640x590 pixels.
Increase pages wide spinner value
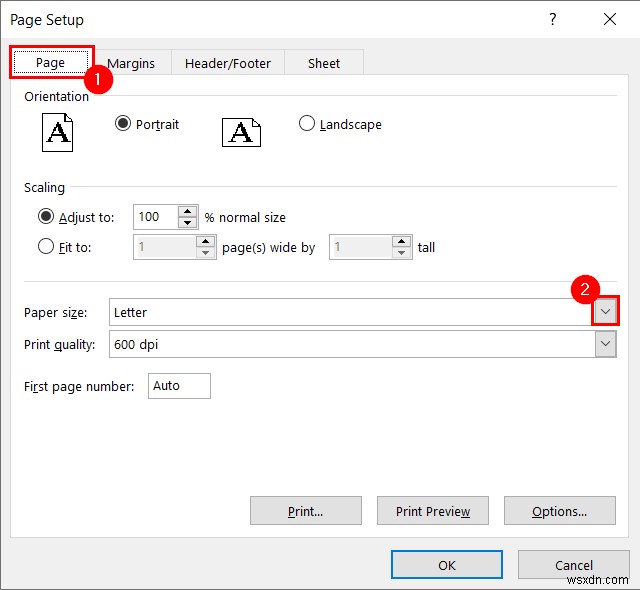pyautogui.click(x=205, y=242)
